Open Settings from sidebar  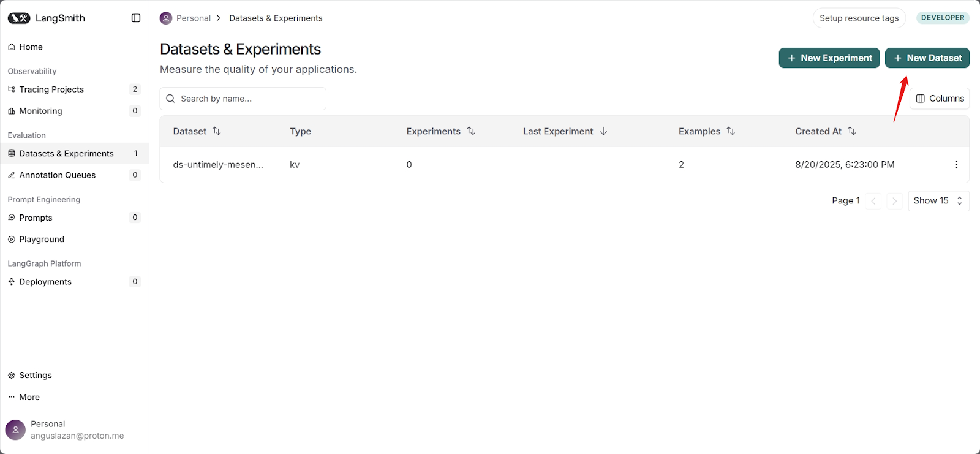(x=74, y=375)
